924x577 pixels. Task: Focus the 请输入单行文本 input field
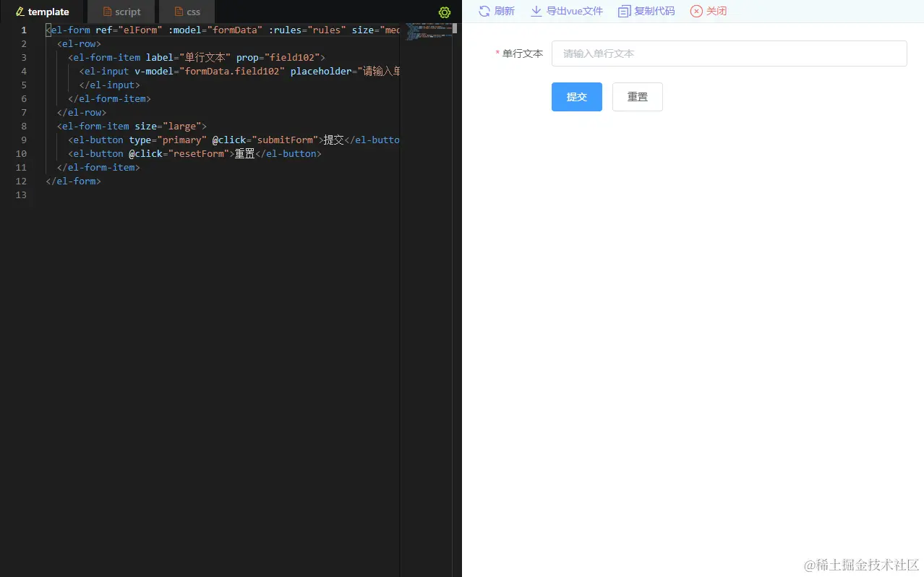[x=729, y=54]
